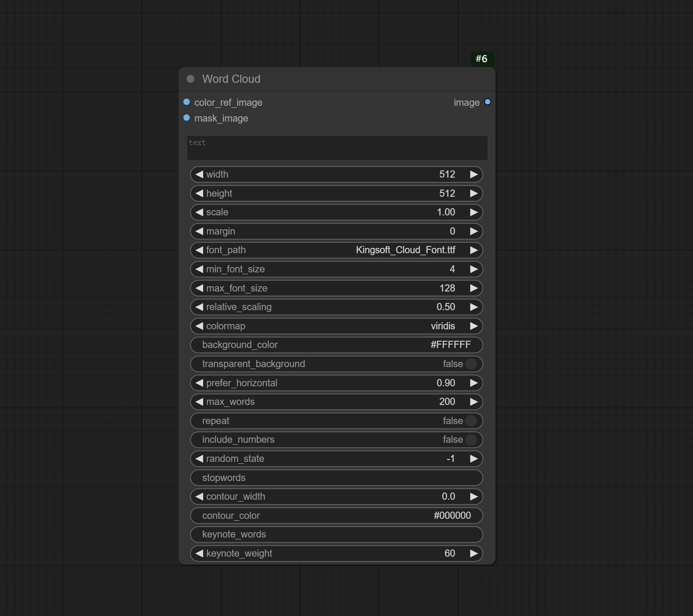Select previous colormap with the left arrow
The height and width of the screenshot is (616, 693).
point(199,326)
